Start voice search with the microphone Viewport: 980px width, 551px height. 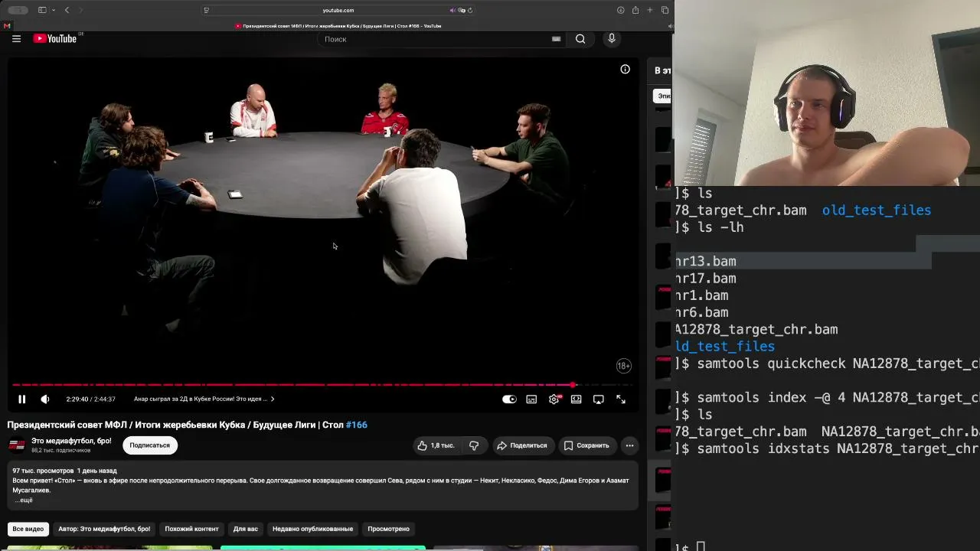coord(611,39)
